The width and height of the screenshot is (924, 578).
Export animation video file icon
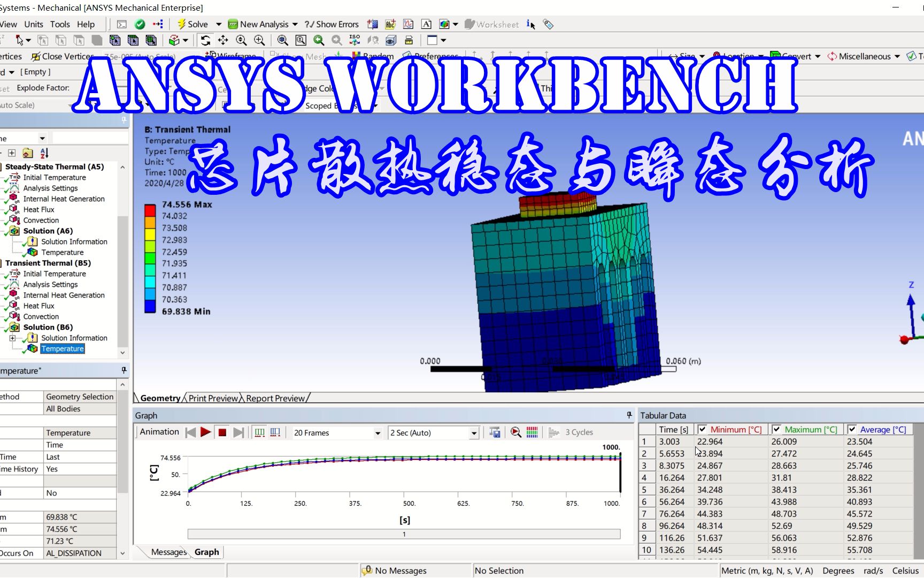495,432
